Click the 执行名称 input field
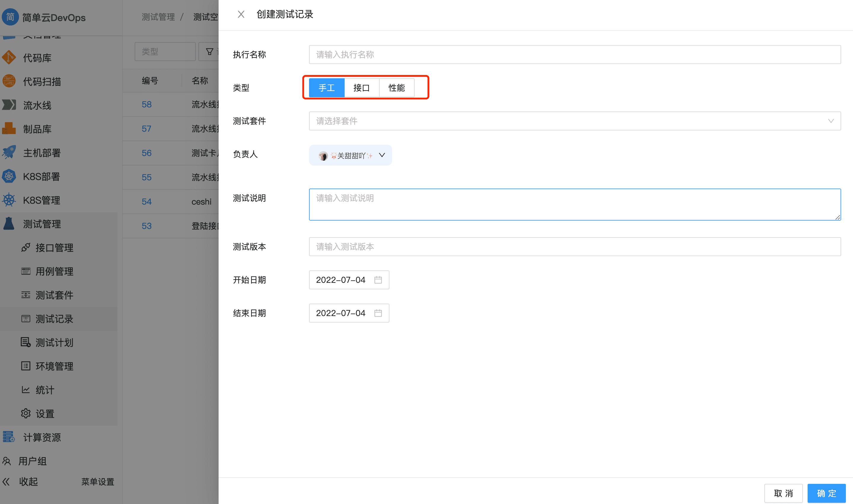 tap(574, 55)
